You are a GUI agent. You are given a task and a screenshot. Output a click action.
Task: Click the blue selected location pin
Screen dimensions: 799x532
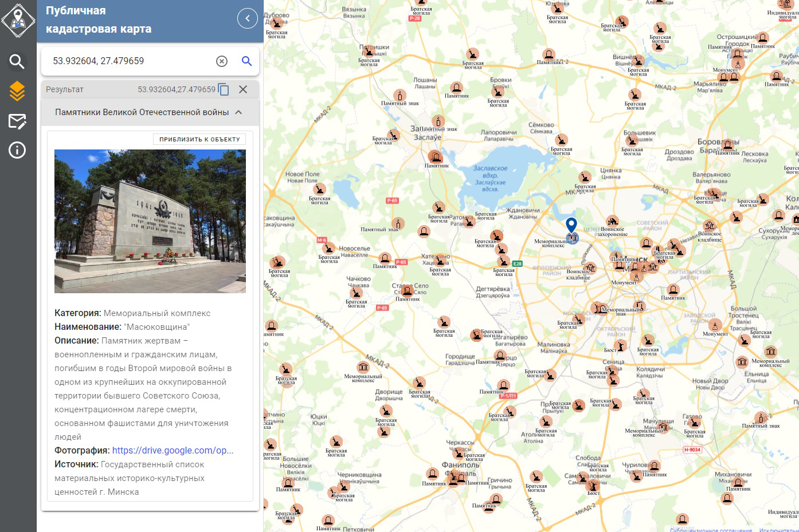tap(571, 224)
